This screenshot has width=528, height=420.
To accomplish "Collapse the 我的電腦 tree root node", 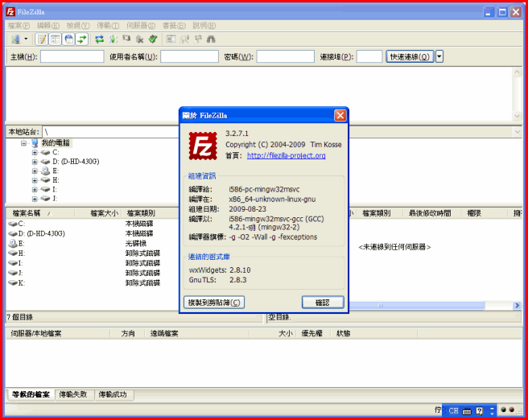I will point(24,143).
